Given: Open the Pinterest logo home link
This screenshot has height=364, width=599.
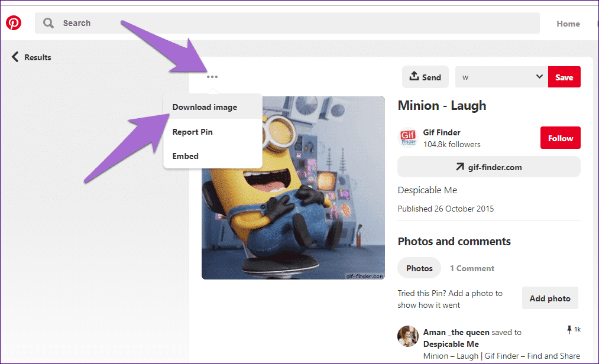Looking at the screenshot, I should [14, 23].
